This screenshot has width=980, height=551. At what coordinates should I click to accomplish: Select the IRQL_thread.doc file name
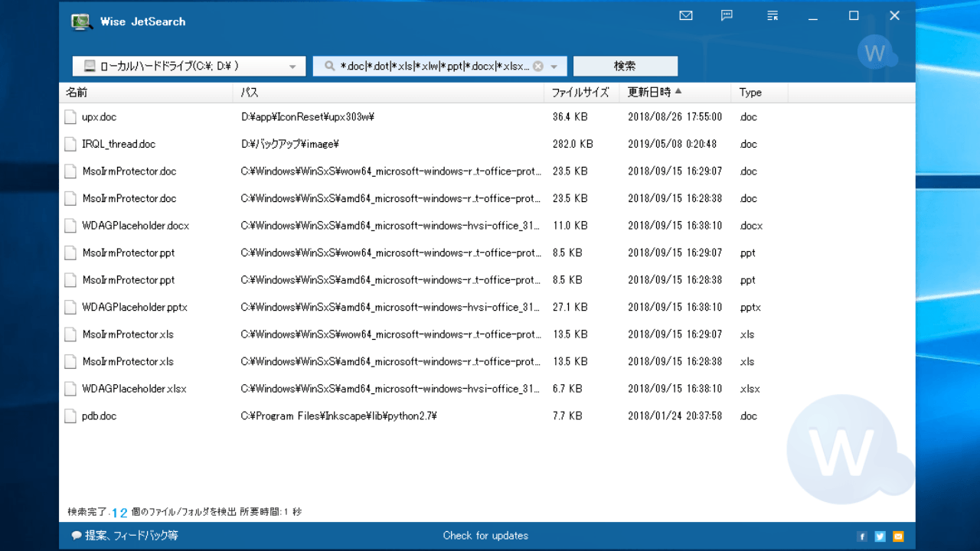pos(119,144)
